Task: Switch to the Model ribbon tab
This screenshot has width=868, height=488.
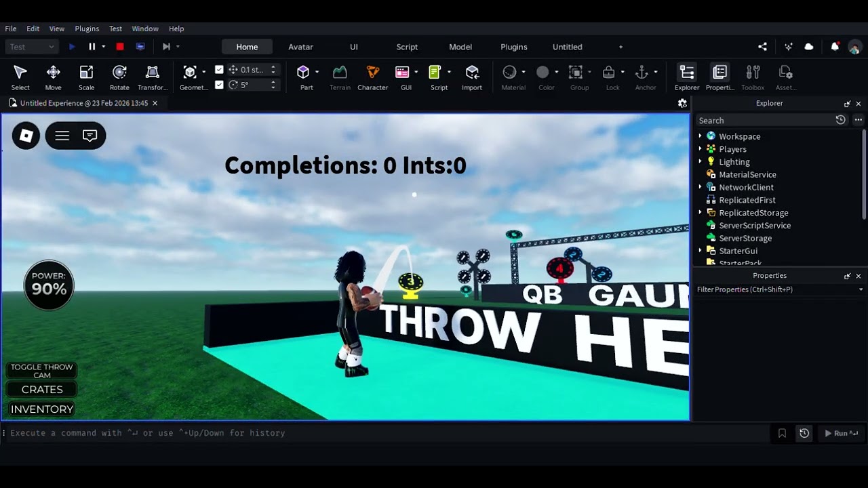Action: tap(460, 47)
